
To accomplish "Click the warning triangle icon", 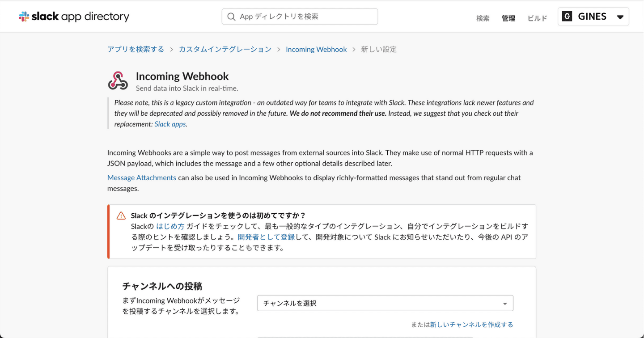I will tap(121, 215).
